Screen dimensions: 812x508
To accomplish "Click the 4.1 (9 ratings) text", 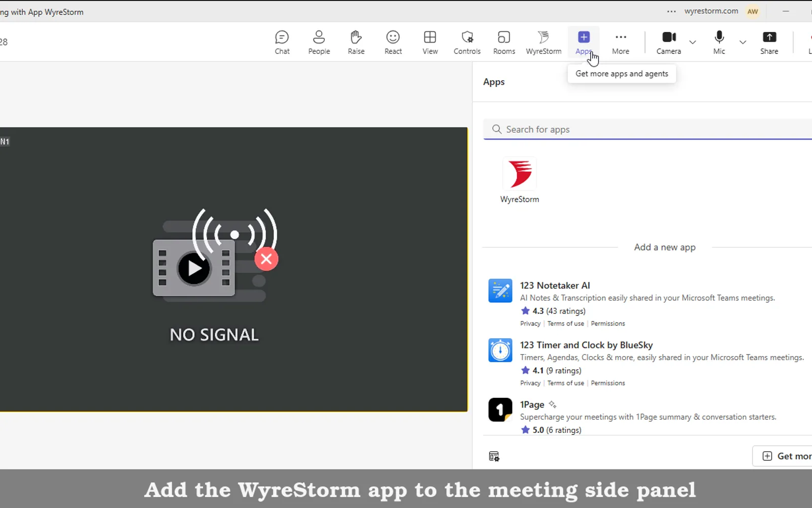I will click(x=557, y=370).
